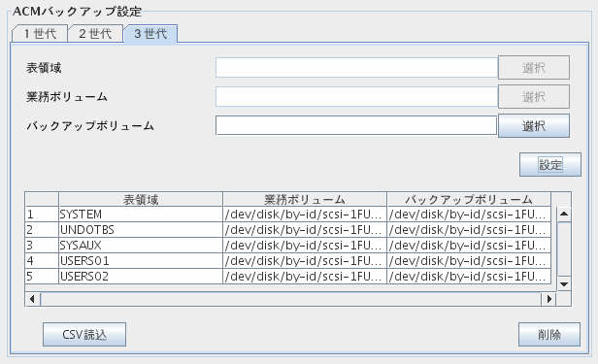The width and height of the screenshot is (598, 364).
Task: Select the UNDOTBS table cell
Action: [141, 230]
